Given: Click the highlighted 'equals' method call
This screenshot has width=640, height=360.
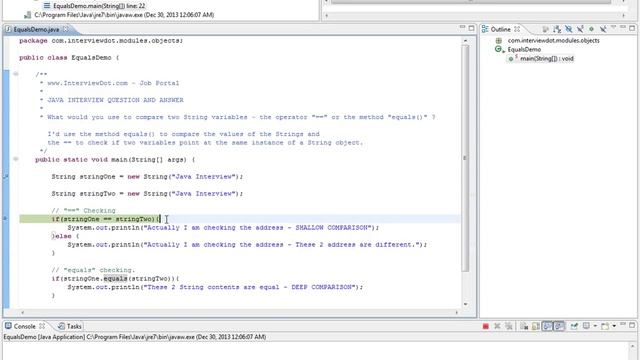Looking at the screenshot, I should coord(116,279).
